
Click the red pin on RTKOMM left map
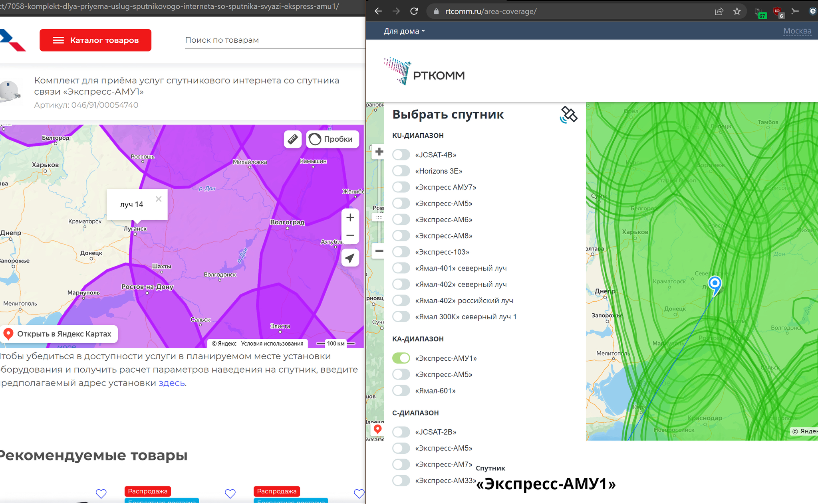377,429
